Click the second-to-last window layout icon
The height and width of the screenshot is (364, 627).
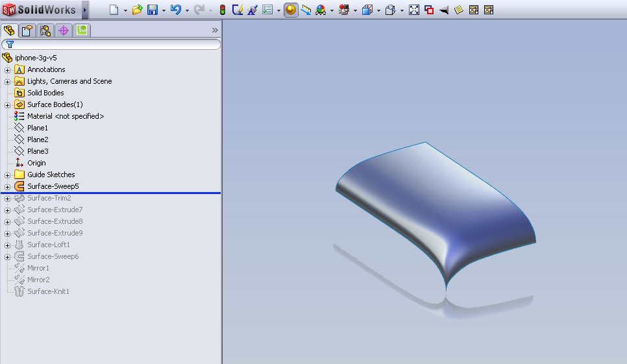click(474, 10)
